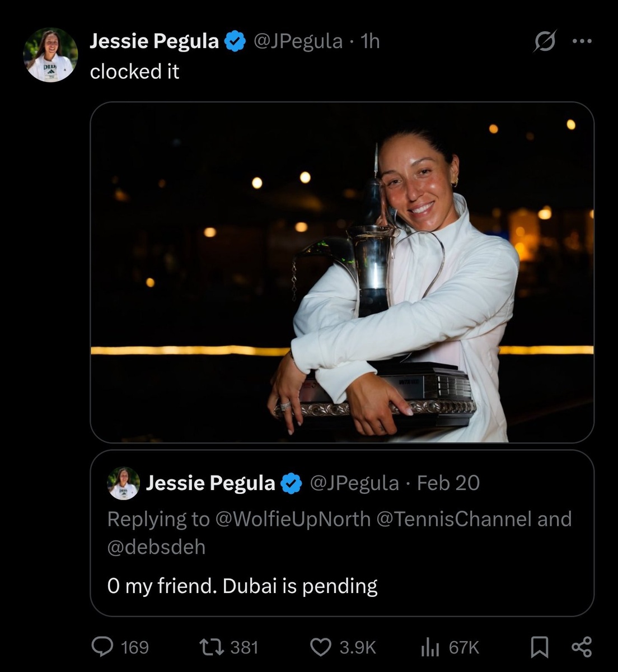This screenshot has width=618, height=672.
Task: Open Jessie Pegula's profile avatar
Action: click(x=50, y=55)
